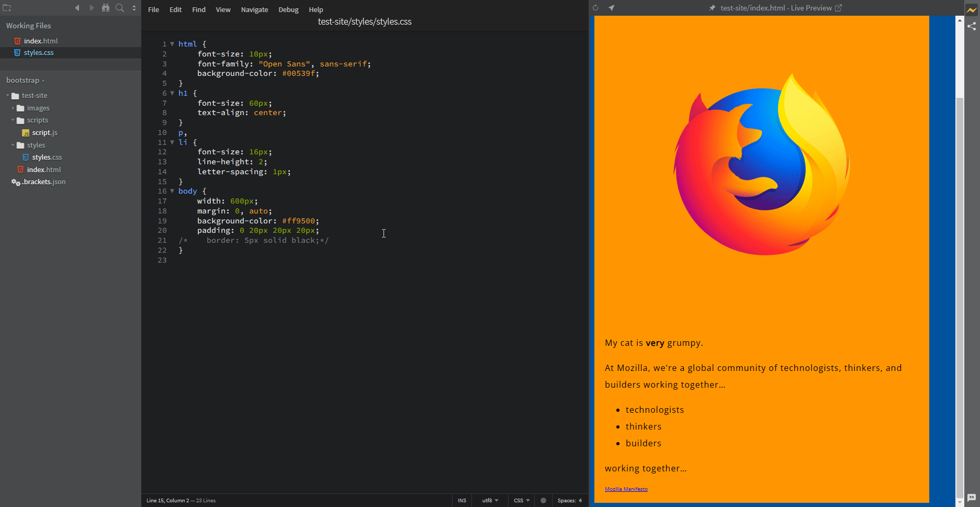Toggle Live Preview lightning bolt icon
Viewport: 980px width, 507px height.
[972, 10]
